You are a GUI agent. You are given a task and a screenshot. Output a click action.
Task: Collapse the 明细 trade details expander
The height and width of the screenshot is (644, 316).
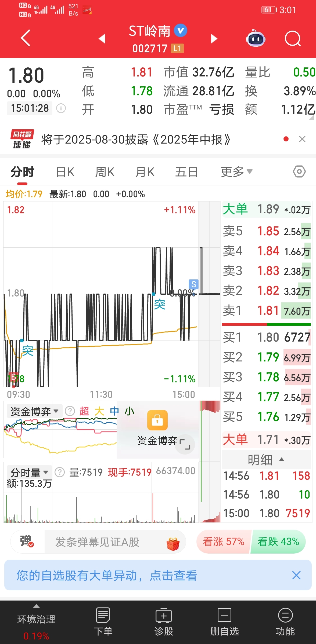click(x=266, y=459)
